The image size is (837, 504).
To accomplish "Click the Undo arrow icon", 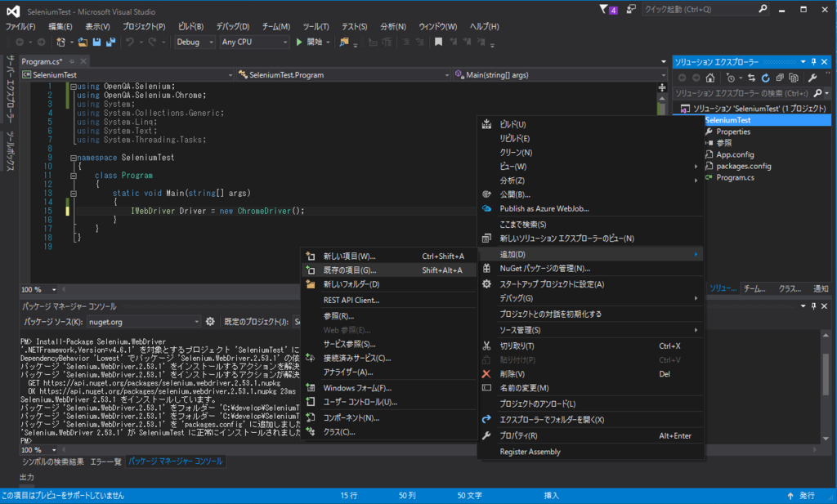I will (x=129, y=42).
